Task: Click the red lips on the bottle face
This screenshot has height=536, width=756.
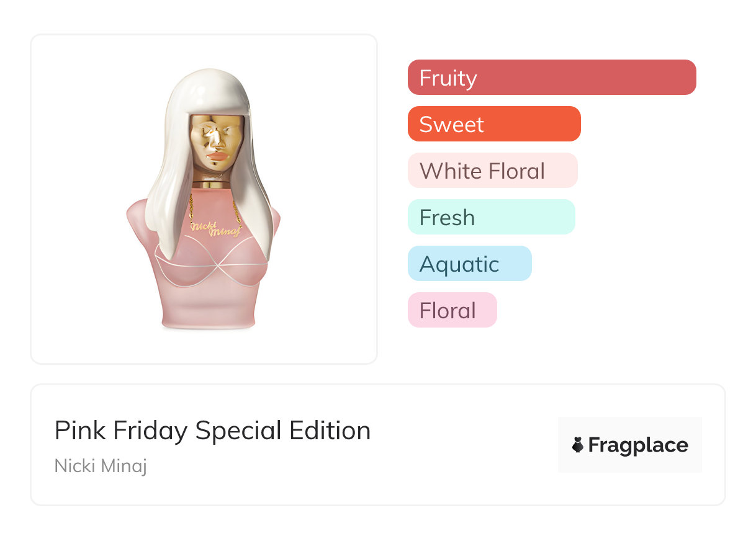Action: click(x=216, y=158)
